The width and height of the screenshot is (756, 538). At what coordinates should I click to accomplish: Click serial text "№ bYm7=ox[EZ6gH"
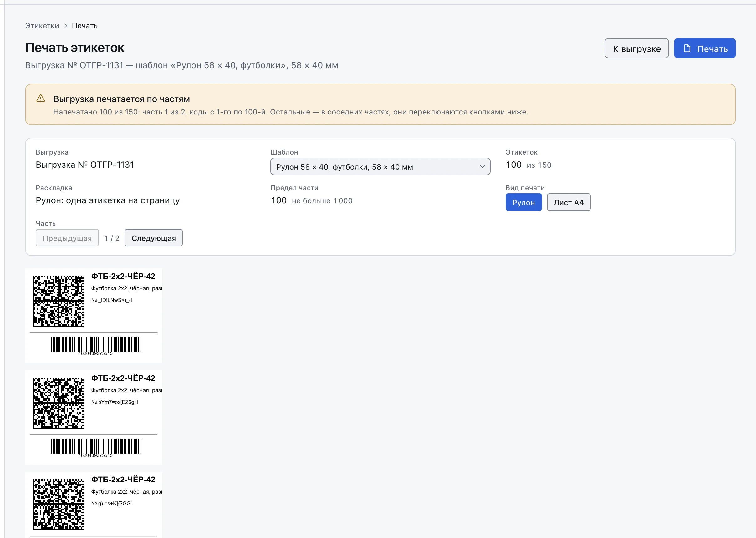point(115,402)
